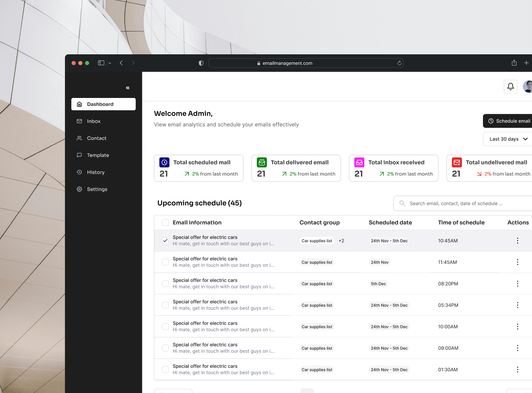Check the 05:34PM schedule row checkbox
This screenshot has height=393, width=532.
165,305
